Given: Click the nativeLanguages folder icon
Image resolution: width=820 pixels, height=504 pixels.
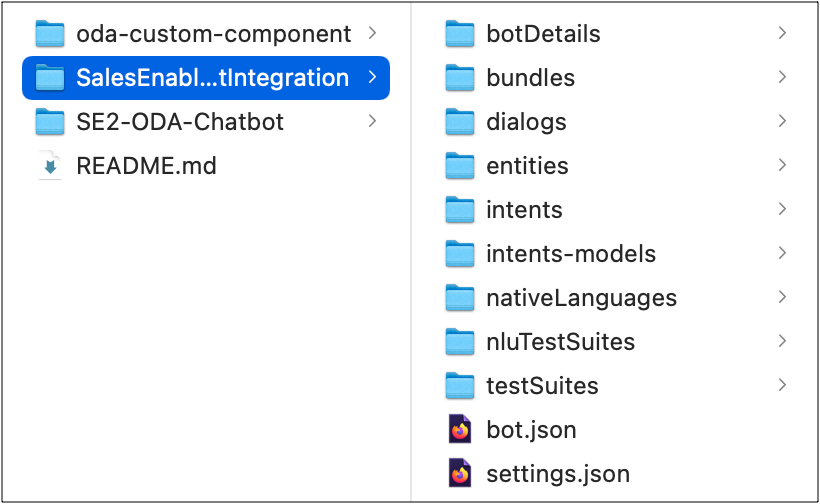Looking at the screenshot, I should [460, 298].
